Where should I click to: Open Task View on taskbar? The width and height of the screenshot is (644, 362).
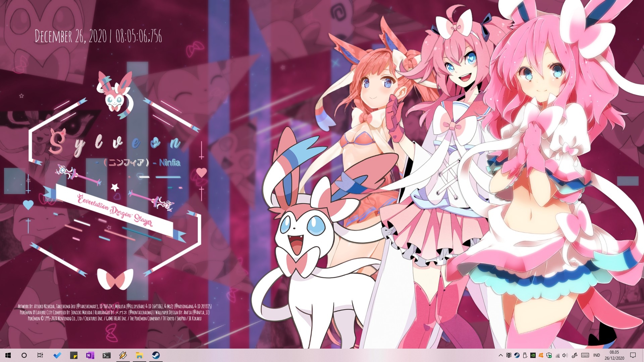40,355
